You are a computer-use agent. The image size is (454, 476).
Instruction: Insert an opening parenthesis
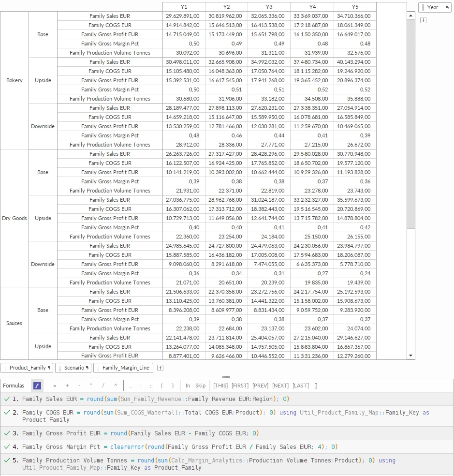(x=162, y=386)
